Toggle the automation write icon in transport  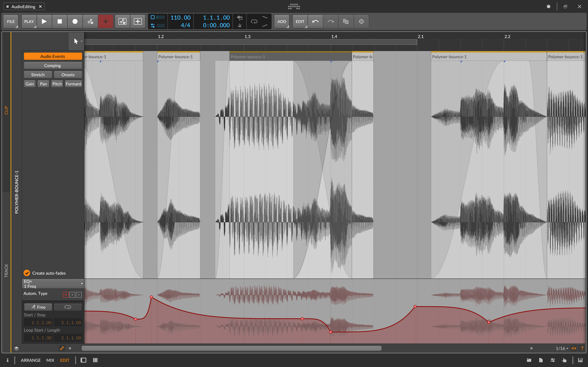coord(90,21)
